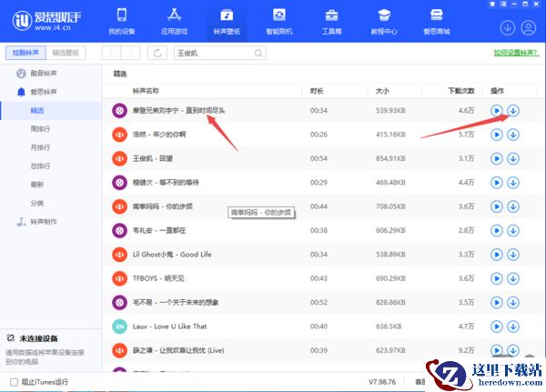This screenshot has height=392, width=546.
Task: Open the 应用游戏 apps and games section
Action: point(174,22)
